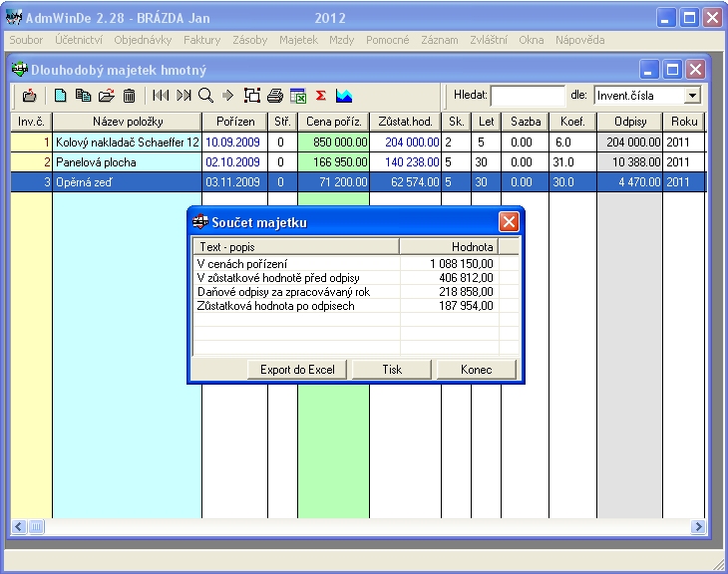728x574 pixels.
Task: Close the Součet majetku dialog
Action: tap(509, 222)
